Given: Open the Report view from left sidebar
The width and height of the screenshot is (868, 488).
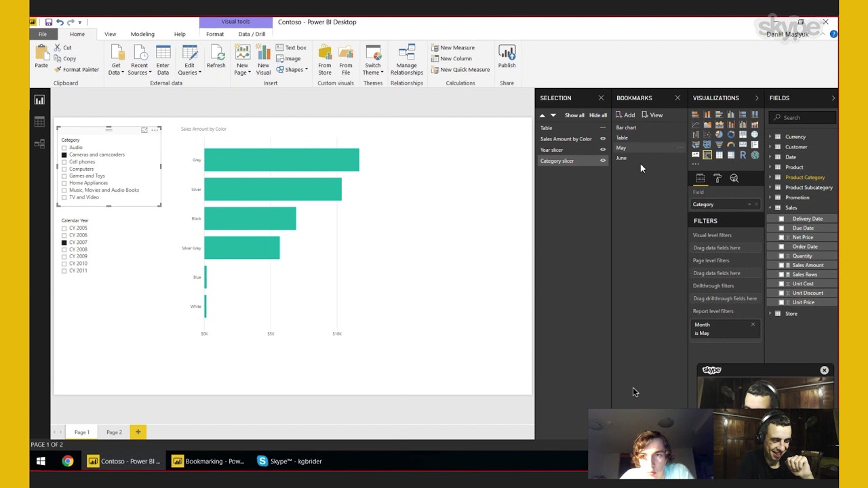Looking at the screenshot, I should pos(39,100).
